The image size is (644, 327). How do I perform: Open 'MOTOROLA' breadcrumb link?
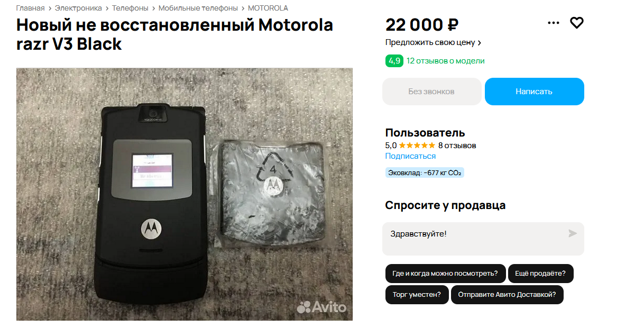[268, 8]
